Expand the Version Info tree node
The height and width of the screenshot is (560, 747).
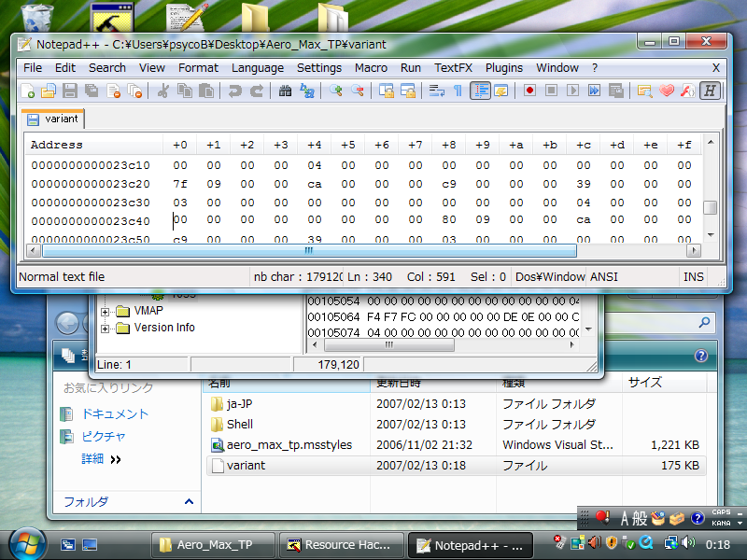point(105,329)
